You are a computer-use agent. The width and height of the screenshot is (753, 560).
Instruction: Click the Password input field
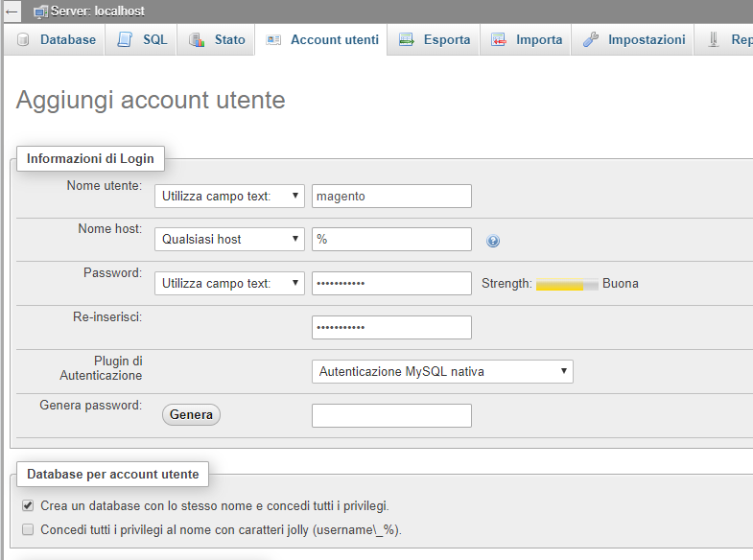(391, 283)
